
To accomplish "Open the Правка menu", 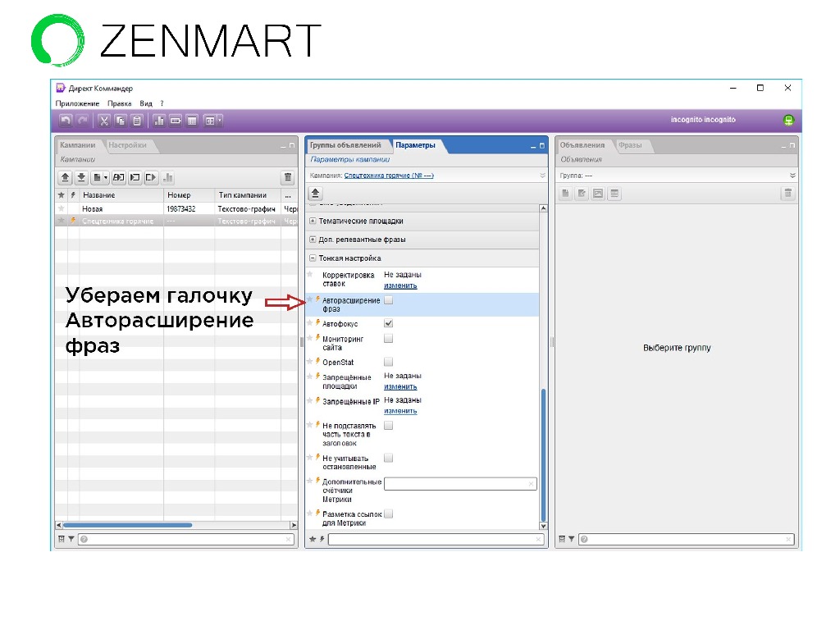I will tap(119, 103).
